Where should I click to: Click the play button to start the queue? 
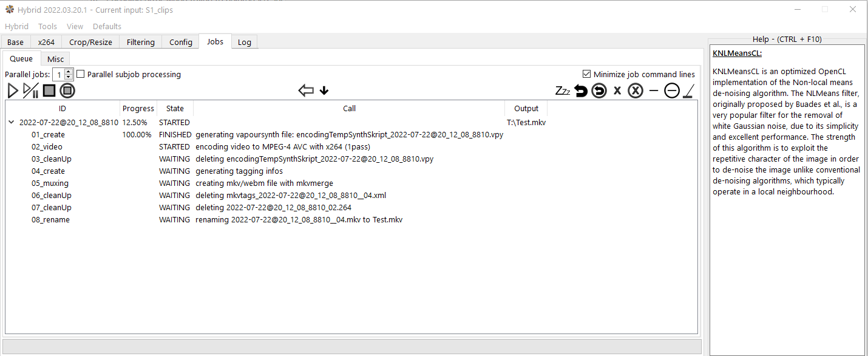point(13,91)
